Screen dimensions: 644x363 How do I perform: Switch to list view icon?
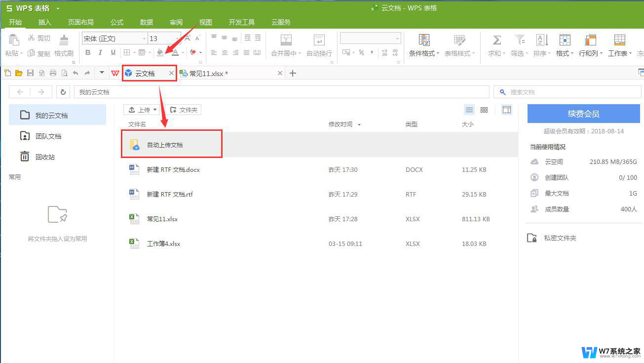coord(469,110)
